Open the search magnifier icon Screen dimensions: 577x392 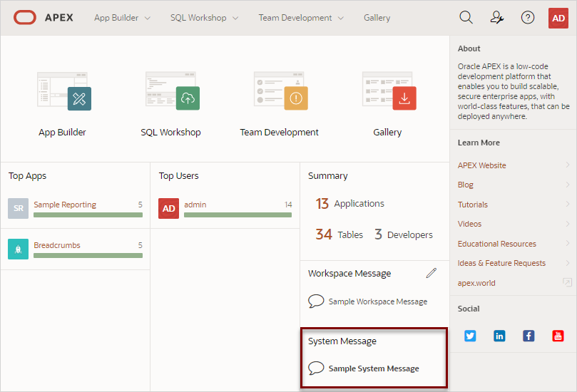466,17
